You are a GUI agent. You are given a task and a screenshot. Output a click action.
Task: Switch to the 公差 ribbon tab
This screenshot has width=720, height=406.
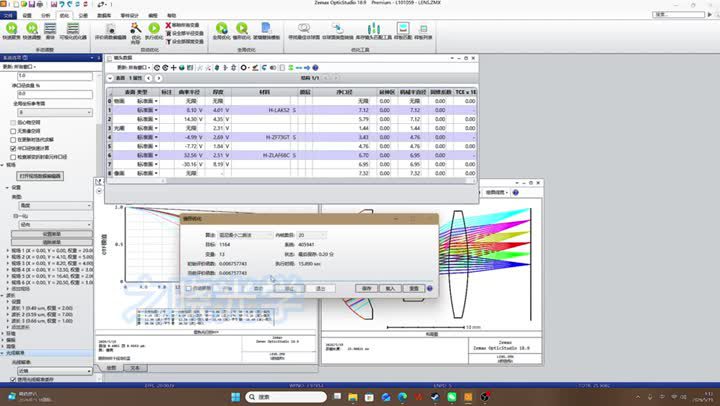(x=83, y=16)
